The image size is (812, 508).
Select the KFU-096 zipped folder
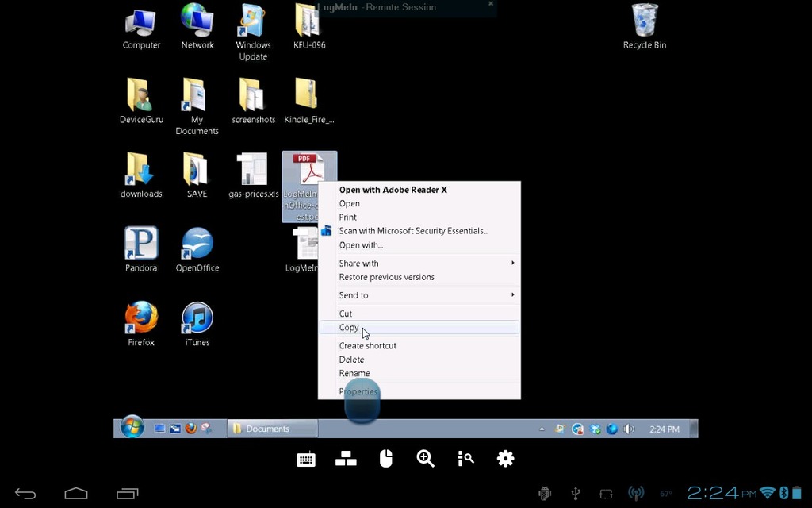click(309, 27)
